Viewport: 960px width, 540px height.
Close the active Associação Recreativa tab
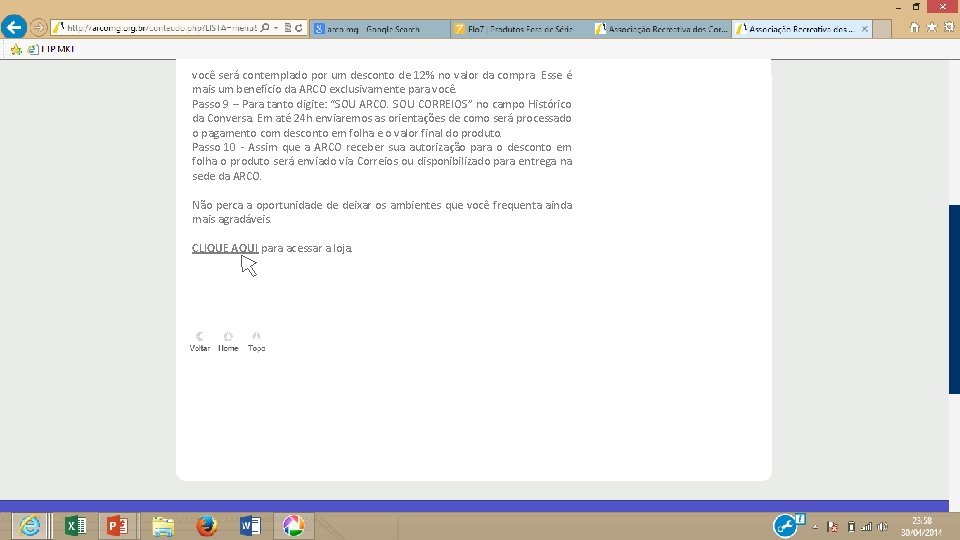pos(864,29)
